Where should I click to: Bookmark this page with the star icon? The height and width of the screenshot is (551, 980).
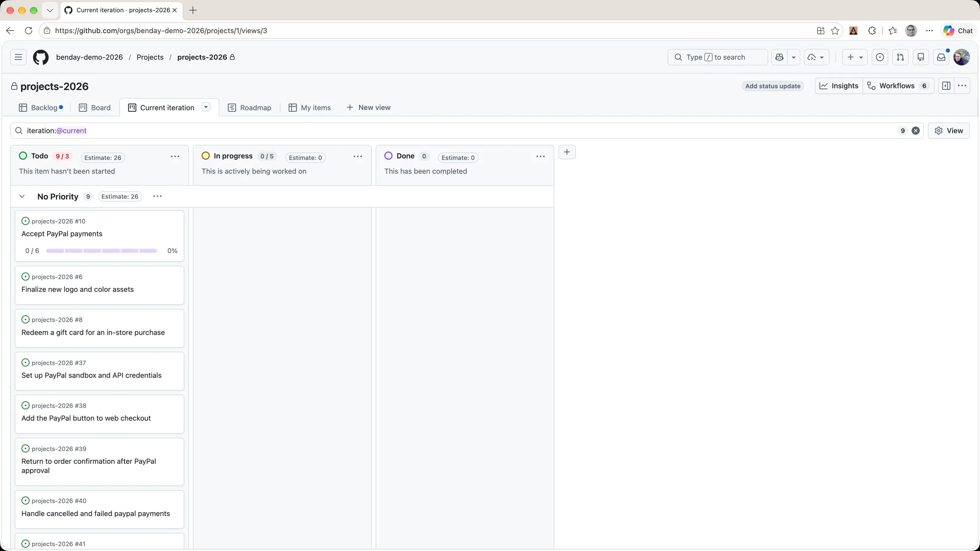click(835, 31)
